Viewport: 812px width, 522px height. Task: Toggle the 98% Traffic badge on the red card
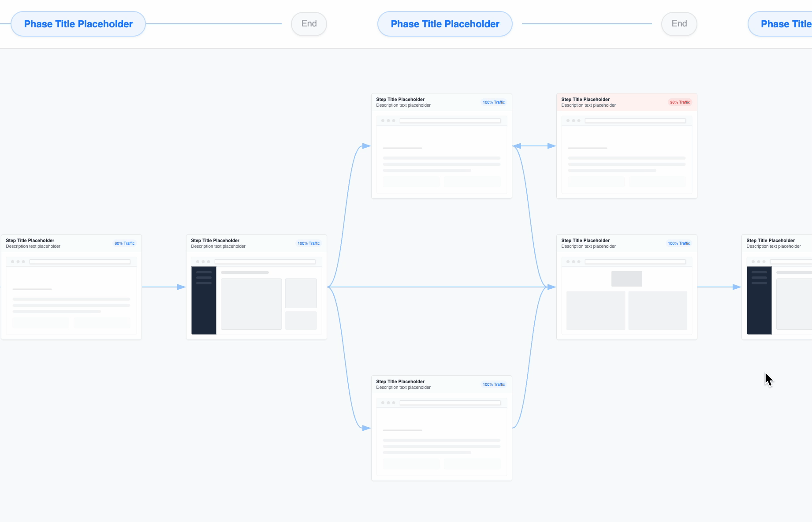coord(679,102)
